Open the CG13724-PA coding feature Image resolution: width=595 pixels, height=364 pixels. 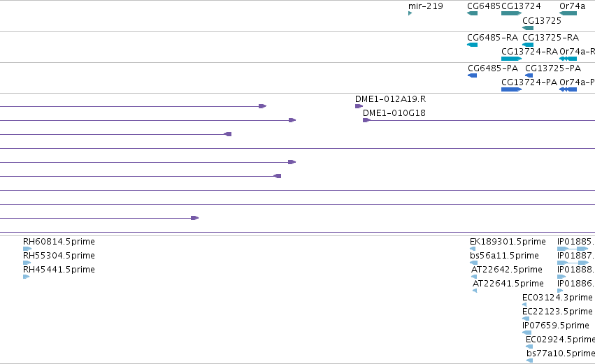(x=512, y=89)
